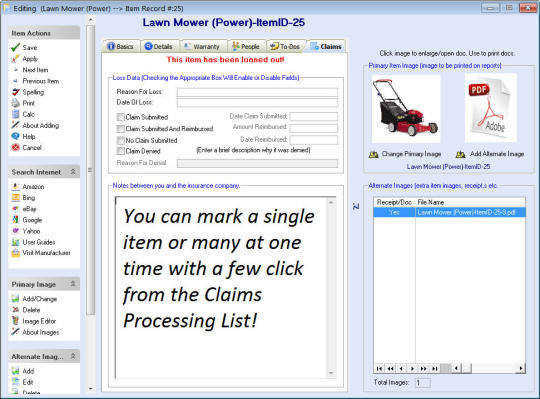The height and width of the screenshot is (399, 540).
Task: Open the Adobe PDF thumbnail
Action: click(491, 108)
